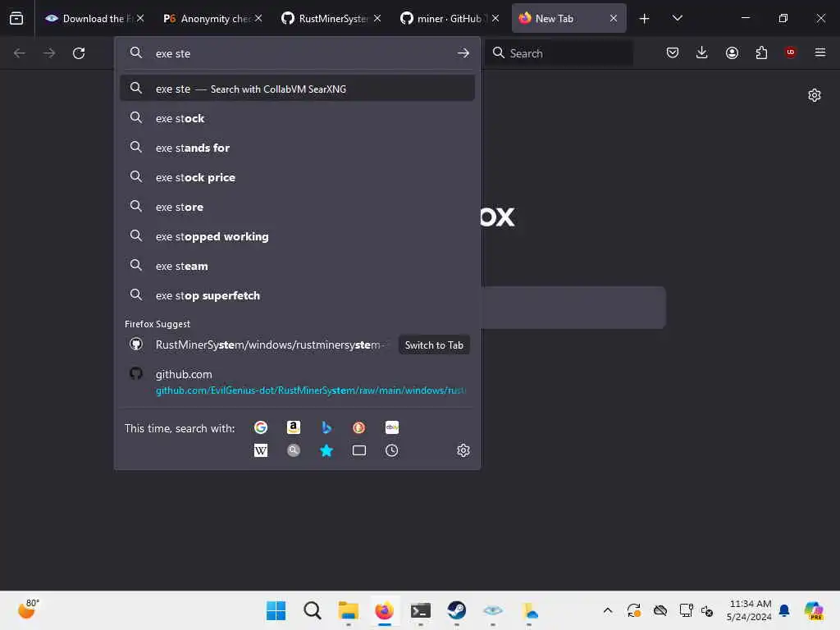Search open tabs with the tab icon
The height and width of the screenshot is (630, 840).
pos(359,450)
